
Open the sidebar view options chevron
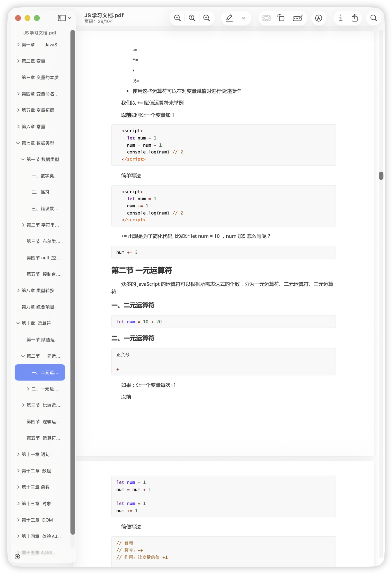69,18
